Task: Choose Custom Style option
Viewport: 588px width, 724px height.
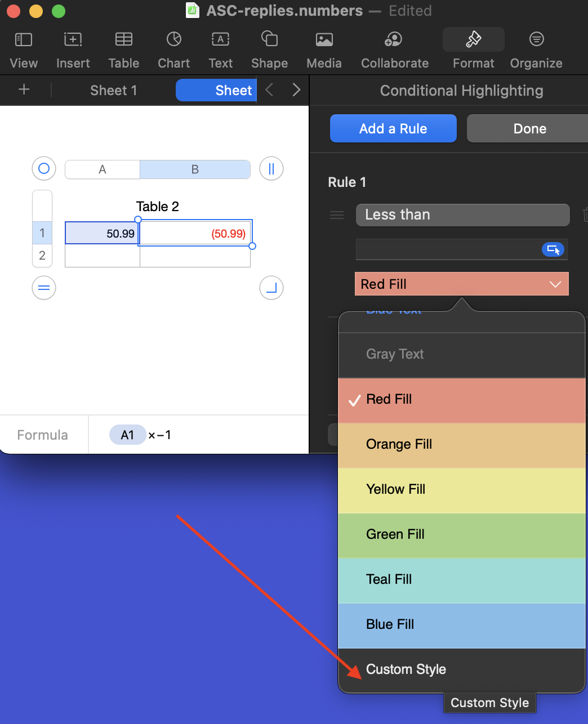Action: pyautogui.click(x=462, y=670)
